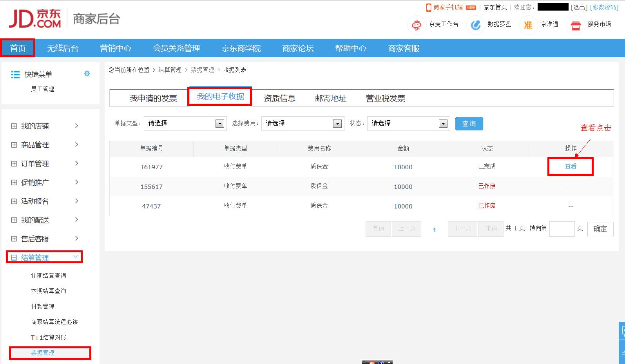625x364 pixels.
Task: Switch to 资质信息 tab
Action: (279, 98)
